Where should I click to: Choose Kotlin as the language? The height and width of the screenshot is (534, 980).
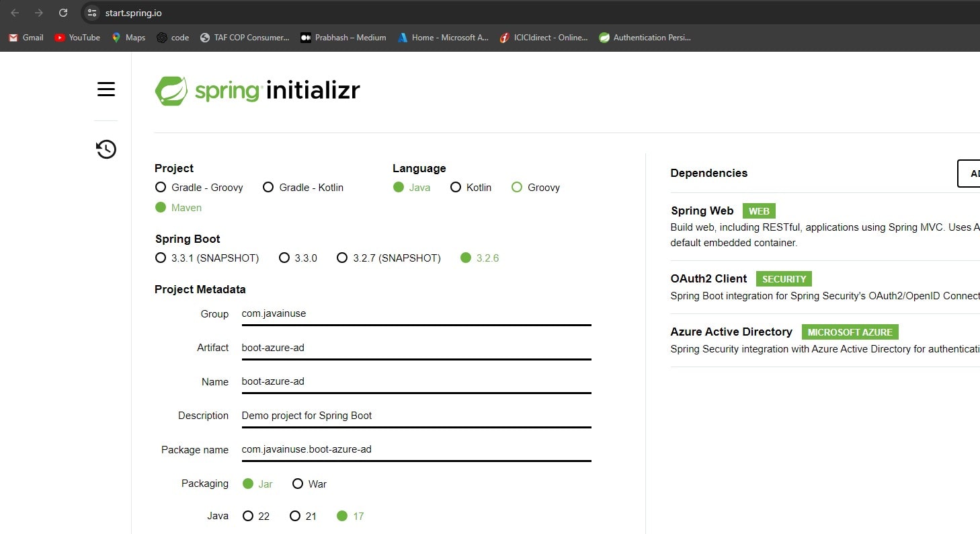pyautogui.click(x=471, y=188)
